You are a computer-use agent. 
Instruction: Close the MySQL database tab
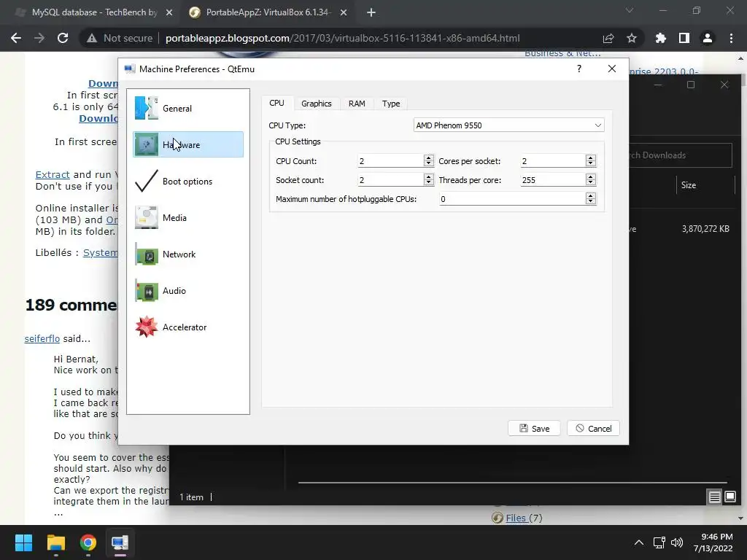(169, 12)
